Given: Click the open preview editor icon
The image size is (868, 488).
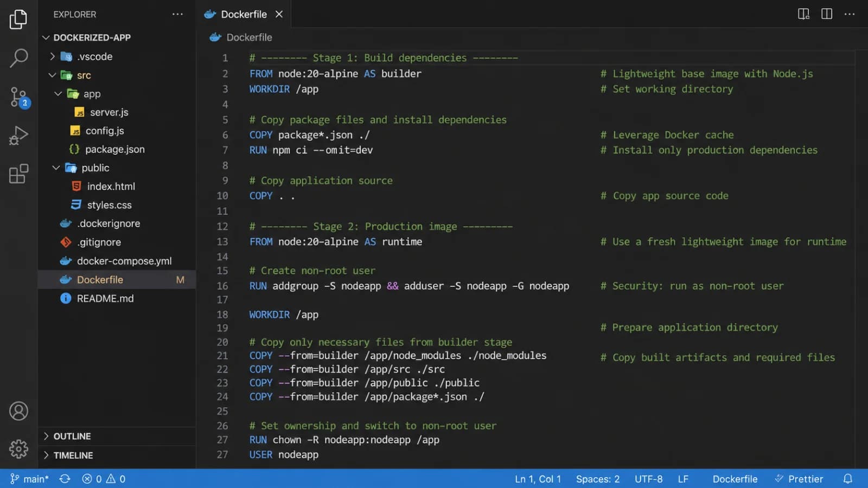Looking at the screenshot, I should (803, 14).
